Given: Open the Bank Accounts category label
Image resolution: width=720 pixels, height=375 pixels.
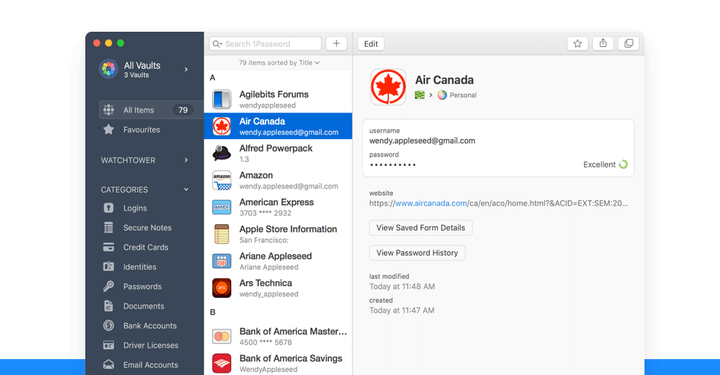Looking at the screenshot, I should pos(150,325).
